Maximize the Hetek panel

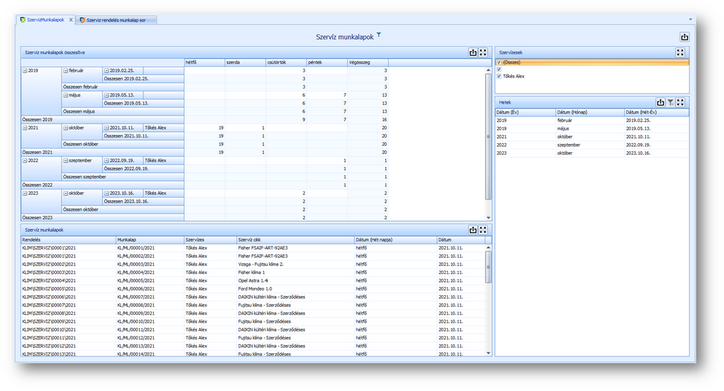coord(680,102)
